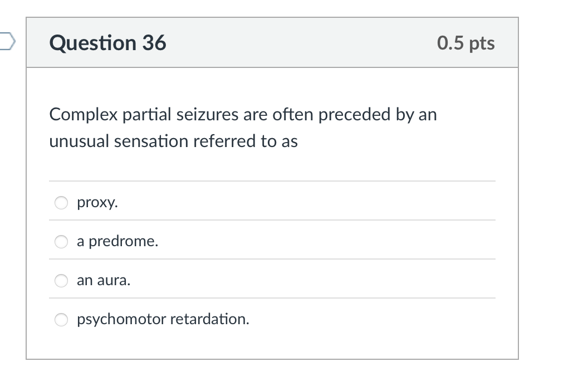Image resolution: width=588 pixels, height=381 pixels.
Task: Click the "a predrome." label text
Action: click(x=117, y=242)
